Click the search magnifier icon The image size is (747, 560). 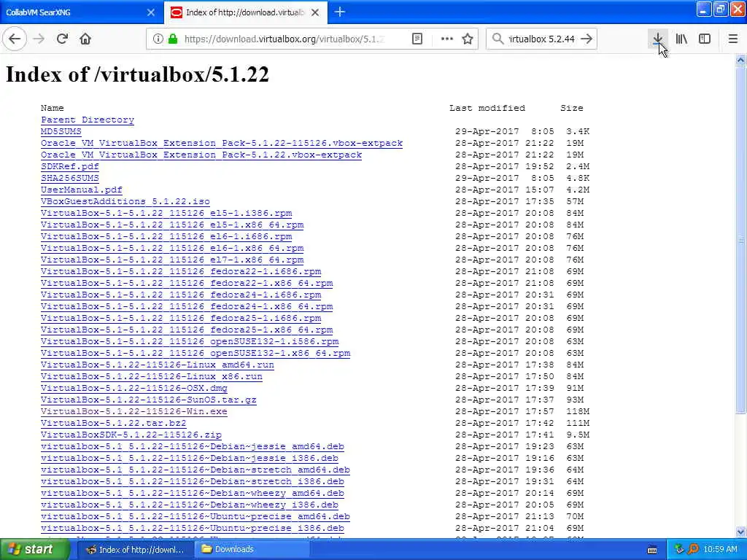498,39
